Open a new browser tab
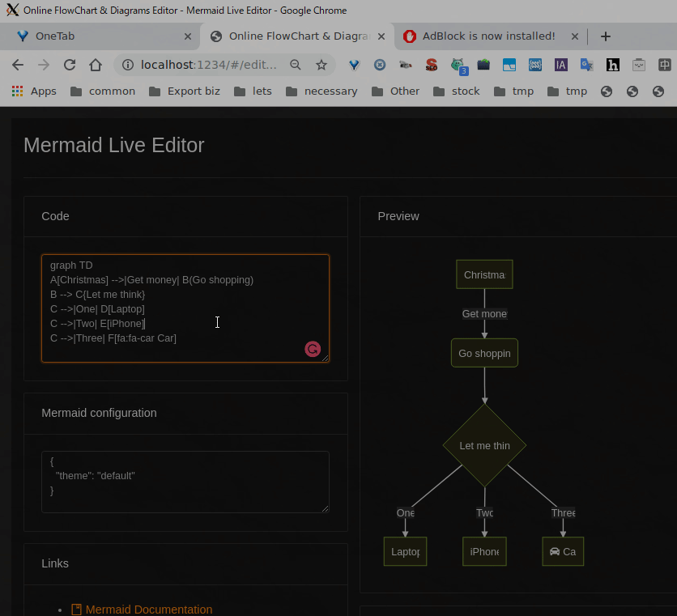 coord(605,36)
